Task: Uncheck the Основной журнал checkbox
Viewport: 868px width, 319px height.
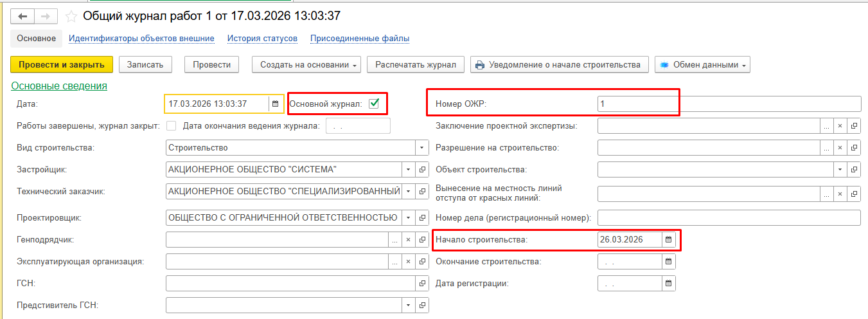Action: point(374,104)
